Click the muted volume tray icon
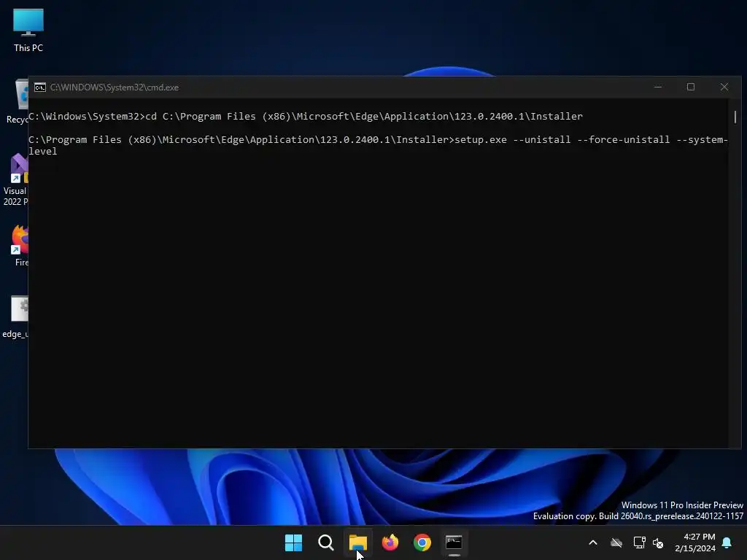Viewport: 747px width, 560px height. 659,542
